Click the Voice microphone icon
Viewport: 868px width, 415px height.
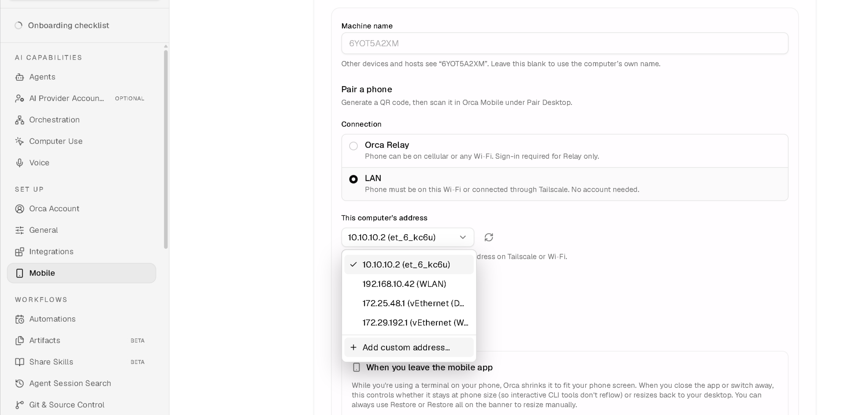20,163
